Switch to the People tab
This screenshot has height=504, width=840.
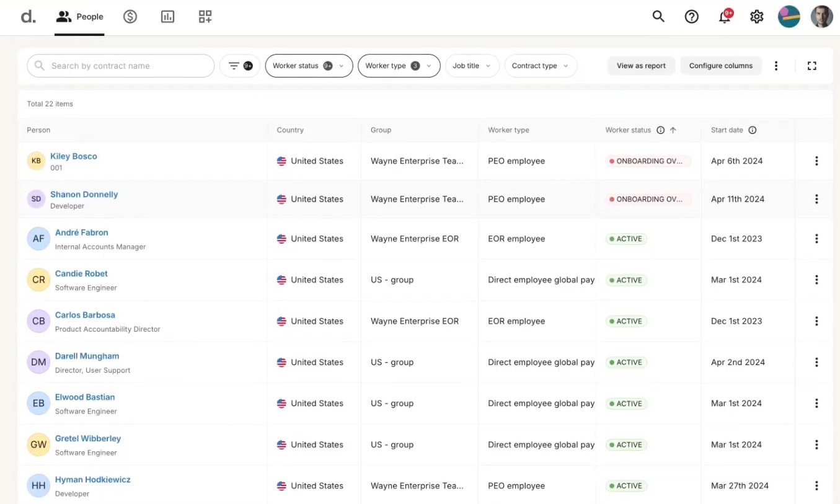(79, 17)
